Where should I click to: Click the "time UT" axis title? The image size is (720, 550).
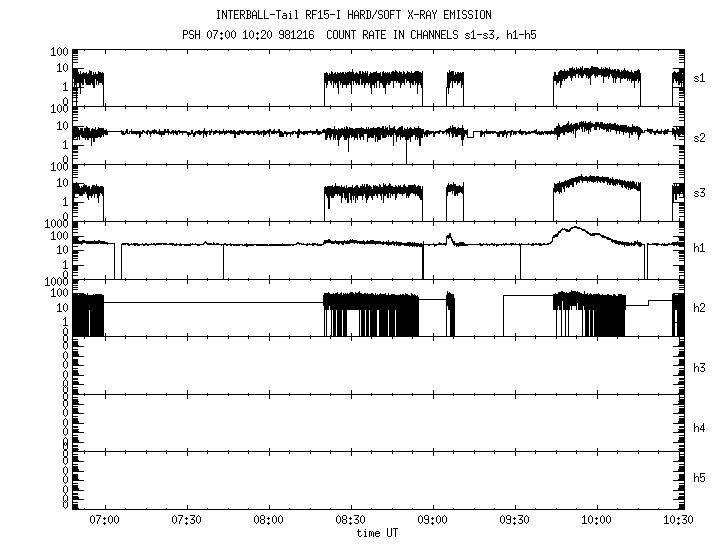click(381, 533)
